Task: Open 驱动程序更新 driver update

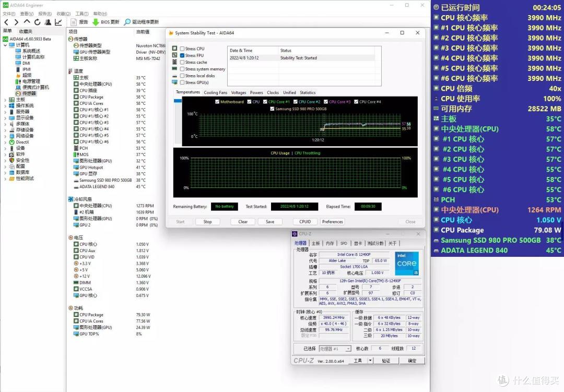Action: [x=142, y=22]
